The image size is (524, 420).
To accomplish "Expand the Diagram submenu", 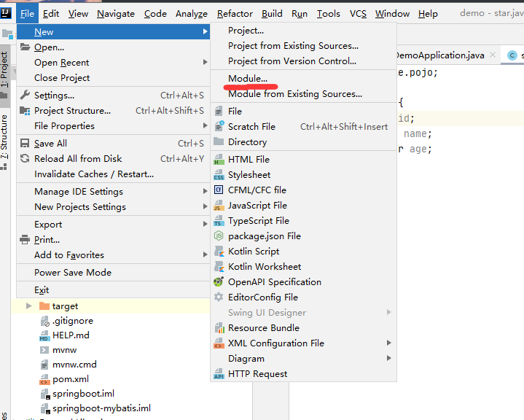I will (x=246, y=359).
